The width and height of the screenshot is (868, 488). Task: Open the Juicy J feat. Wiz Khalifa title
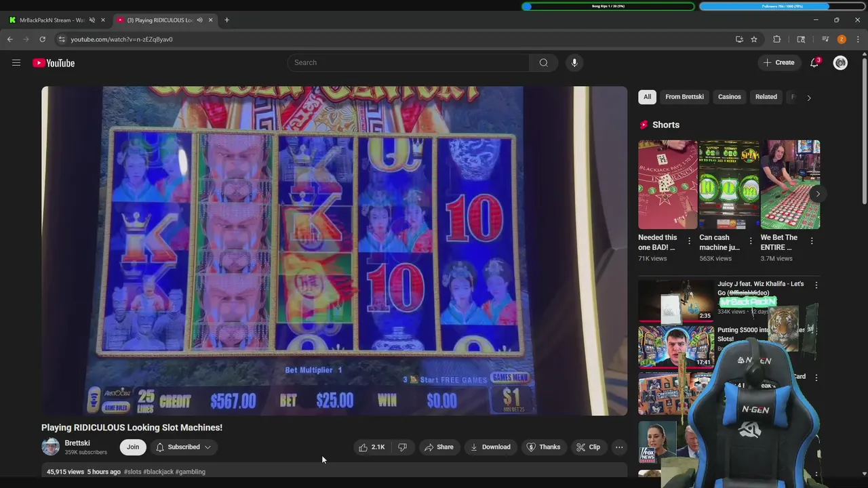761,288
